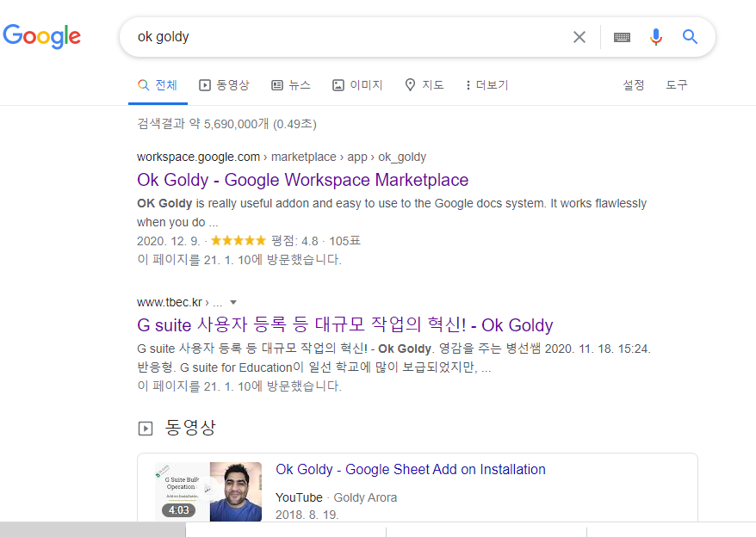Click the blue magnifier search button

click(x=690, y=37)
